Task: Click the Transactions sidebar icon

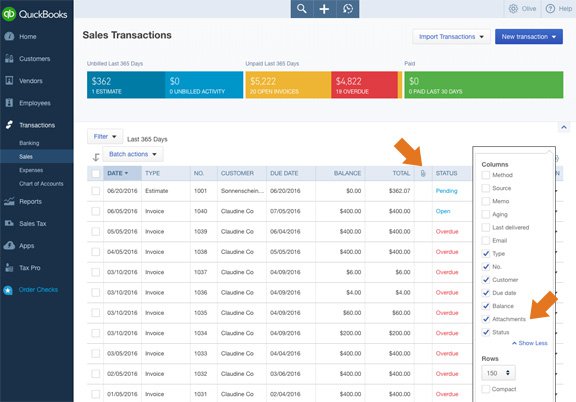Action: [9, 125]
